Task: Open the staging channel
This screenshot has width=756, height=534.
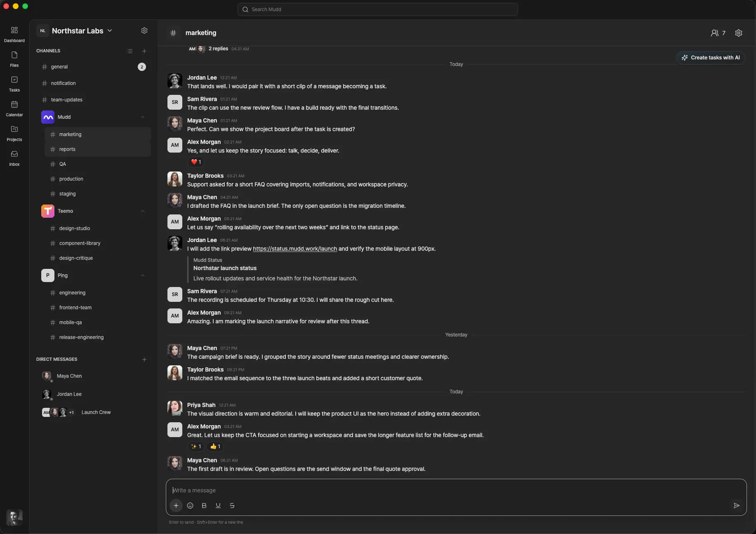Action: [98, 194]
